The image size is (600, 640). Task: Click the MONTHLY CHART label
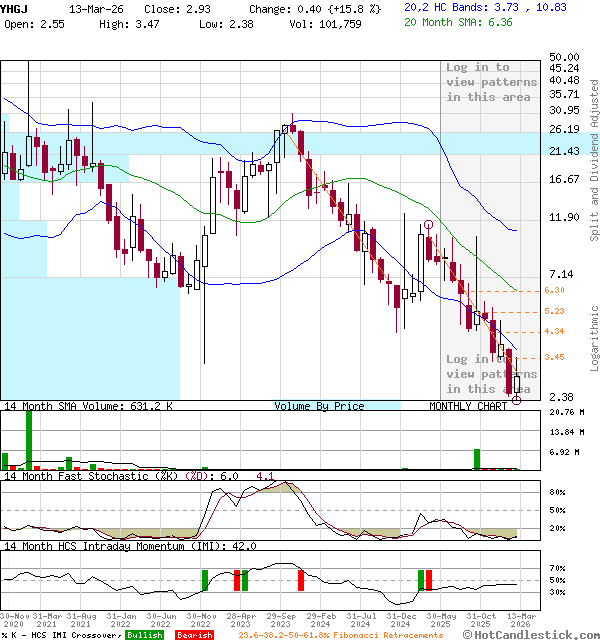(x=468, y=406)
